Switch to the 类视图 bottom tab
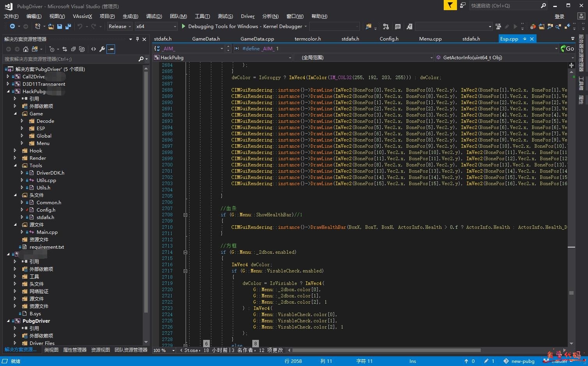588x366 pixels. tap(51, 350)
